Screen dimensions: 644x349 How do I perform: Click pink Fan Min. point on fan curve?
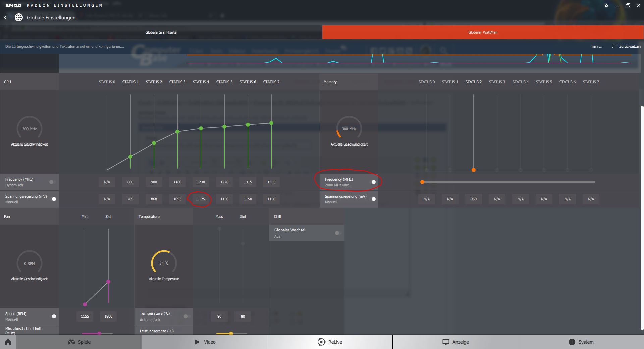point(85,304)
